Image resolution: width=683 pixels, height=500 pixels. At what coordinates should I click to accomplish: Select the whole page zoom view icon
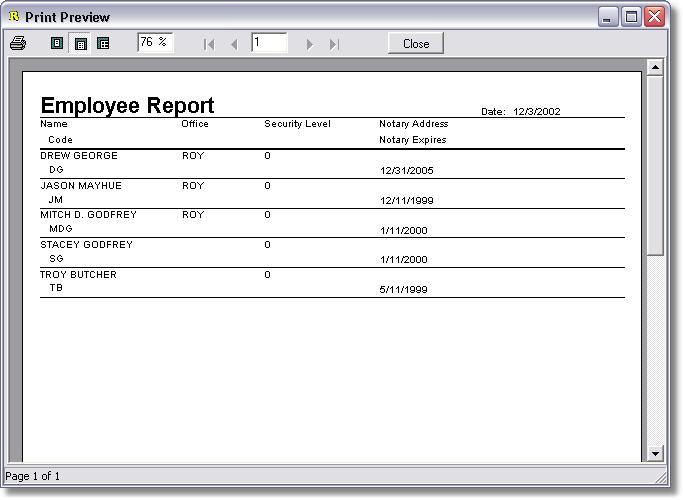tap(57, 43)
